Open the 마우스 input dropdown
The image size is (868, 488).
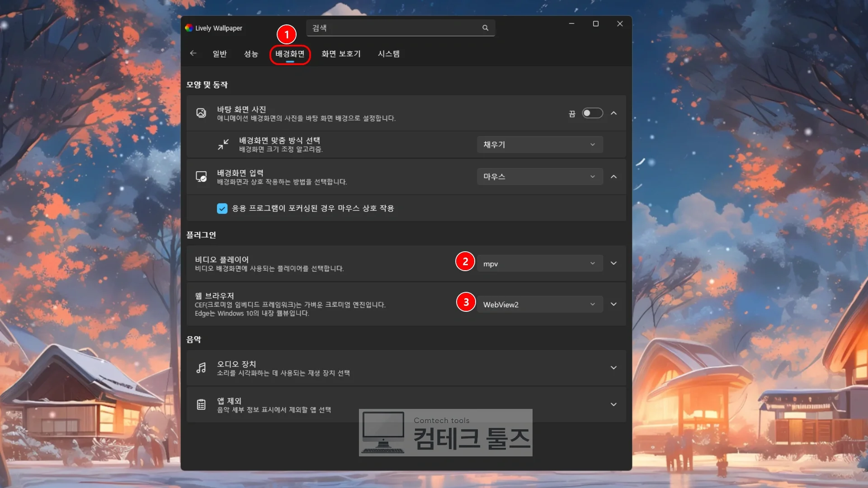540,177
